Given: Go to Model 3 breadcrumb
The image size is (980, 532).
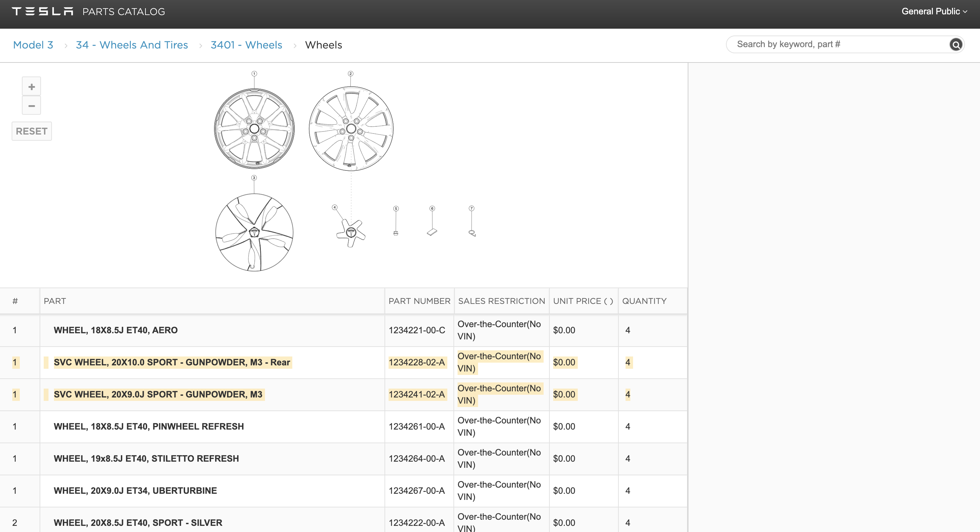Looking at the screenshot, I should (33, 45).
